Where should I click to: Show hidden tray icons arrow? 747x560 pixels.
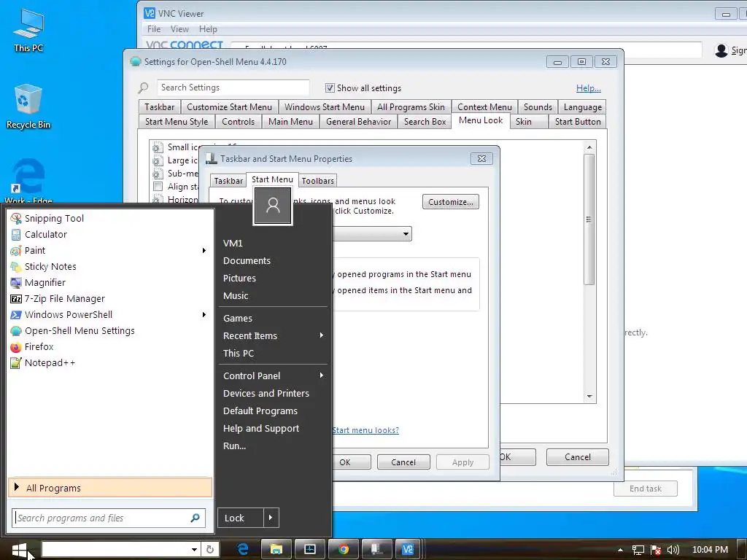(x=620, y=550)
